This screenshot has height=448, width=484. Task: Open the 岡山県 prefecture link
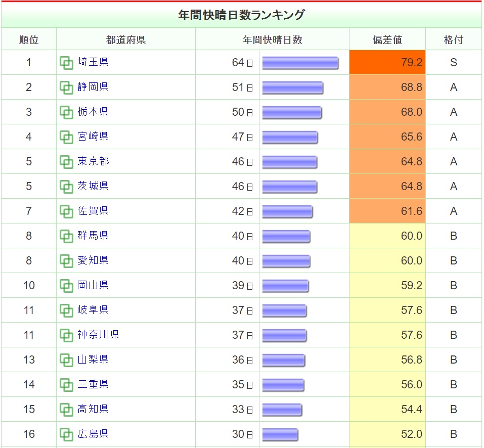pos(93,285)
